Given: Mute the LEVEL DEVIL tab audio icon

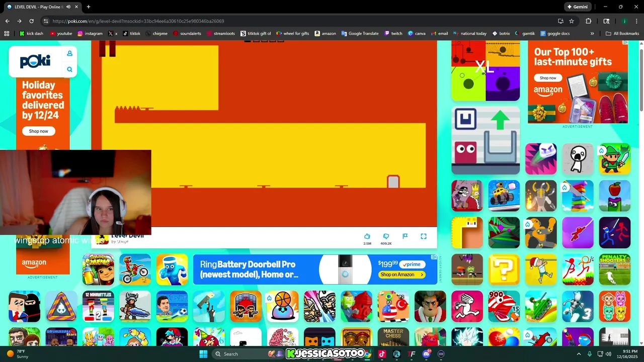Looking at the screenshot, I should (x=68, y=7).
